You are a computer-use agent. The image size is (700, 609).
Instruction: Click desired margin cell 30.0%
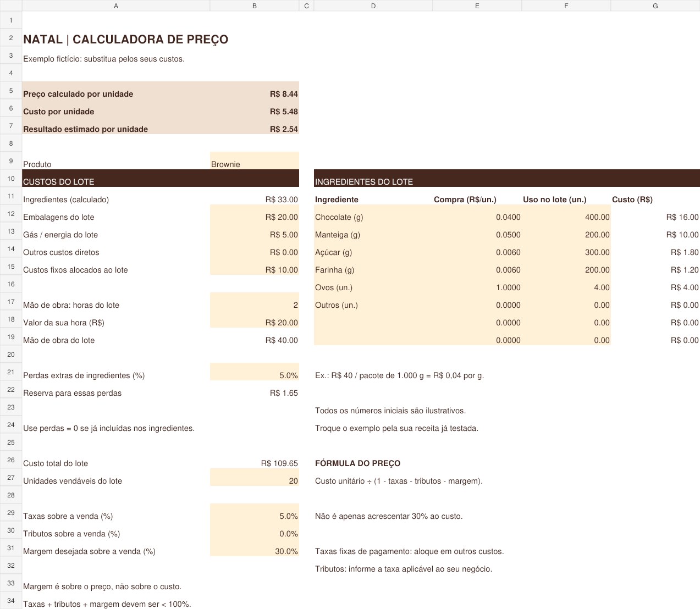255,547
